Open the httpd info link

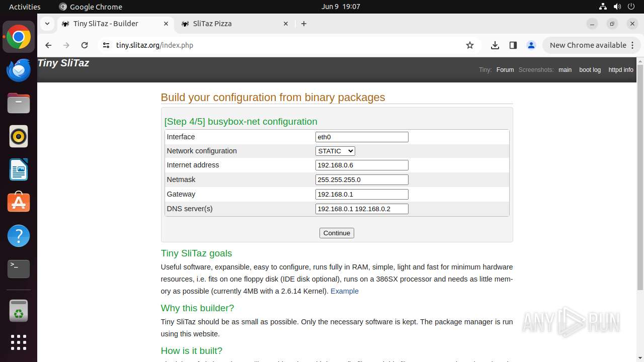621,70
